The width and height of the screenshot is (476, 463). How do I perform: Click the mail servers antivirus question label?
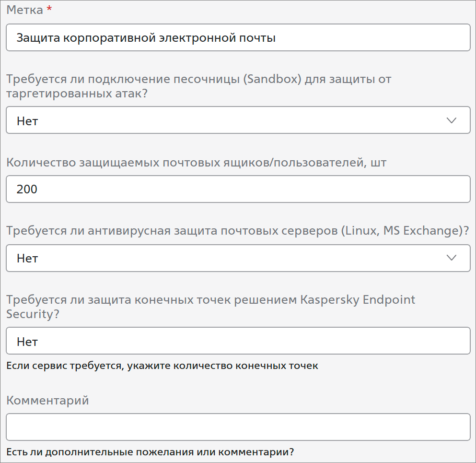coord(238,231)
